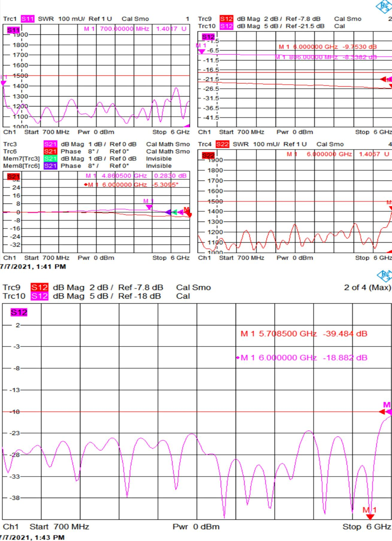Click the magenta S12 label inside the enlarged diagram
Image resolution: width=392 pixels, height=541 pixels.
pyautogui.click(x=19, y=312)
